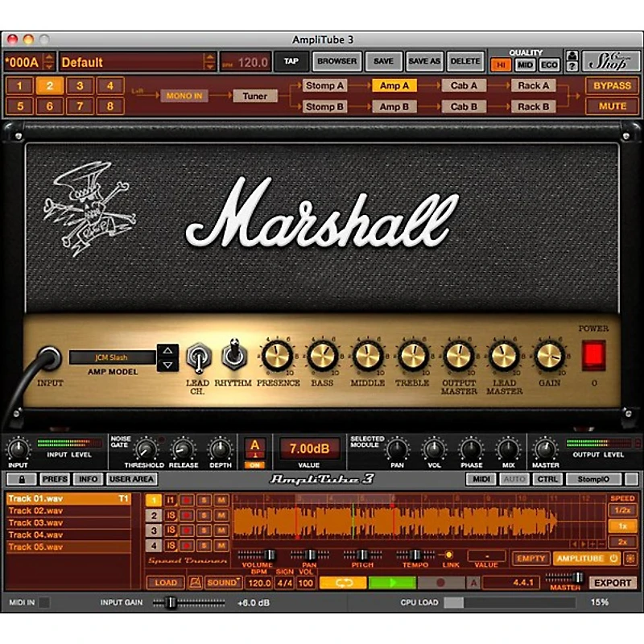The image size is (644, 644).
Task: Click the Treble knob on the amp
Action: [413, 356]
